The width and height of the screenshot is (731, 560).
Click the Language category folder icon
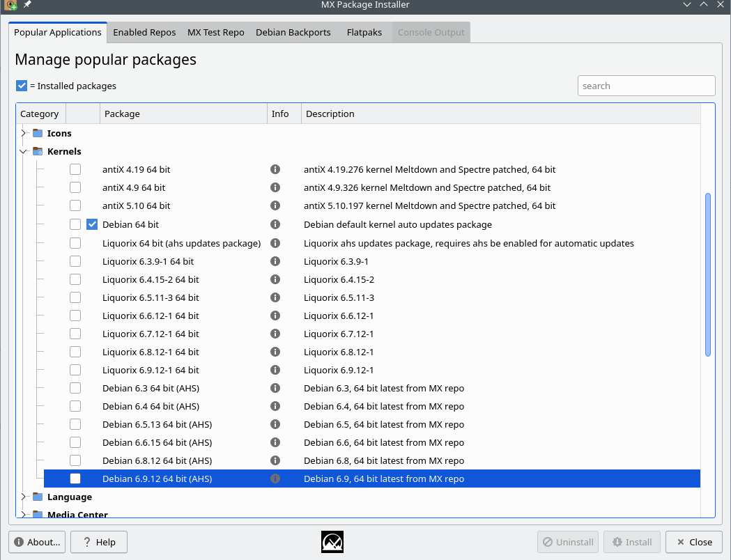click(x=38, y=497)
